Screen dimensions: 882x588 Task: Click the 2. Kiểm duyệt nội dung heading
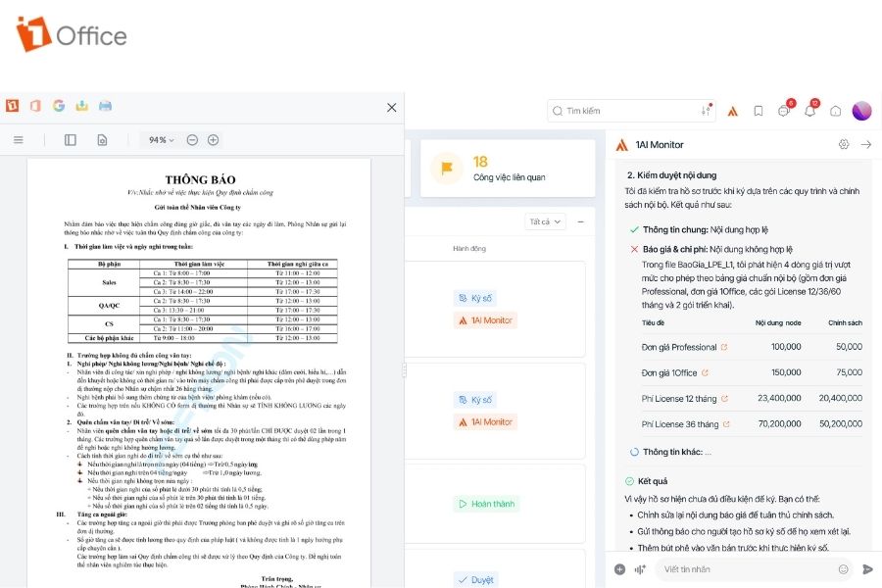[x=671, y=175]
